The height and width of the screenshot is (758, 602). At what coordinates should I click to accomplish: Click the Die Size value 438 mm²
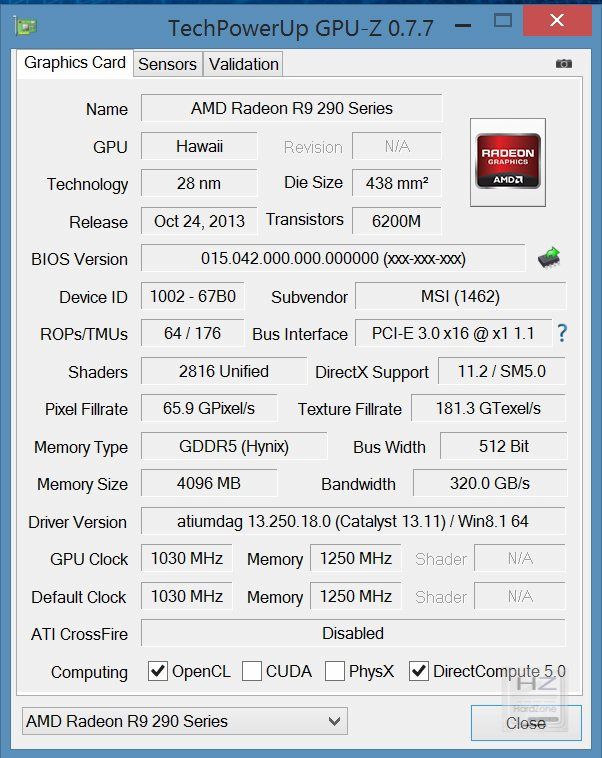(396, 183)
